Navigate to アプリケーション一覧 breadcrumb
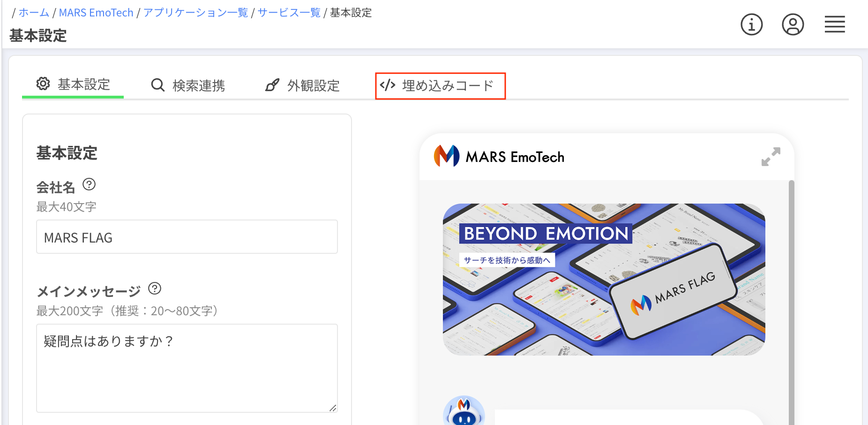 pos(195,13)
